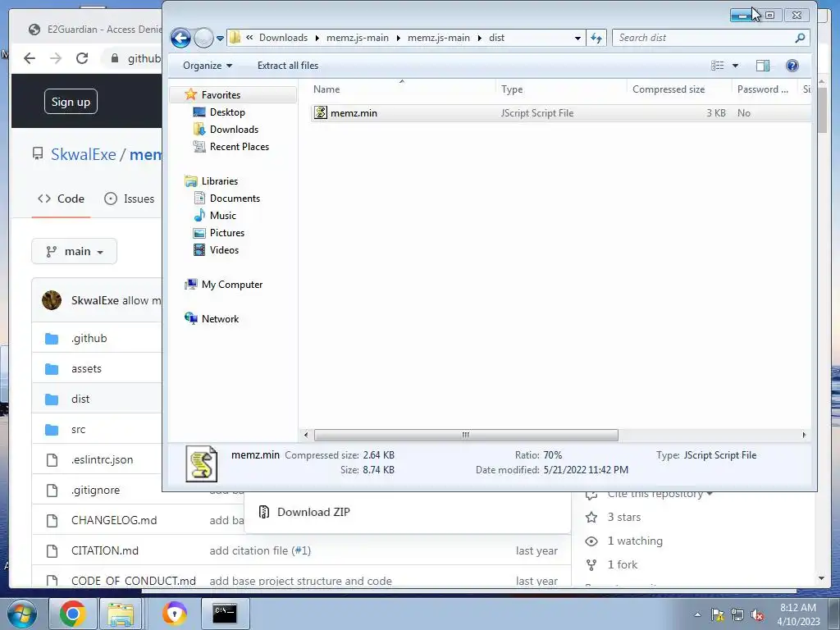This screenshot has height=630, width=840.
Task: Open Desktop in the navigation pane
Action: pos(227,112)
